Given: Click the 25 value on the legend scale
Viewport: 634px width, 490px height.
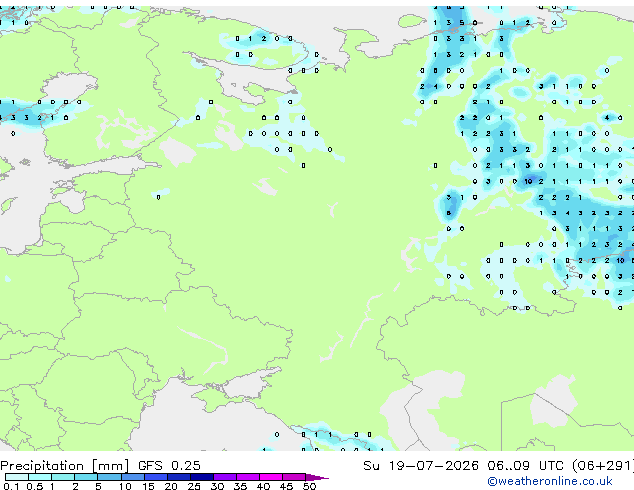Looking at the screenshot, I should point(194,486).
